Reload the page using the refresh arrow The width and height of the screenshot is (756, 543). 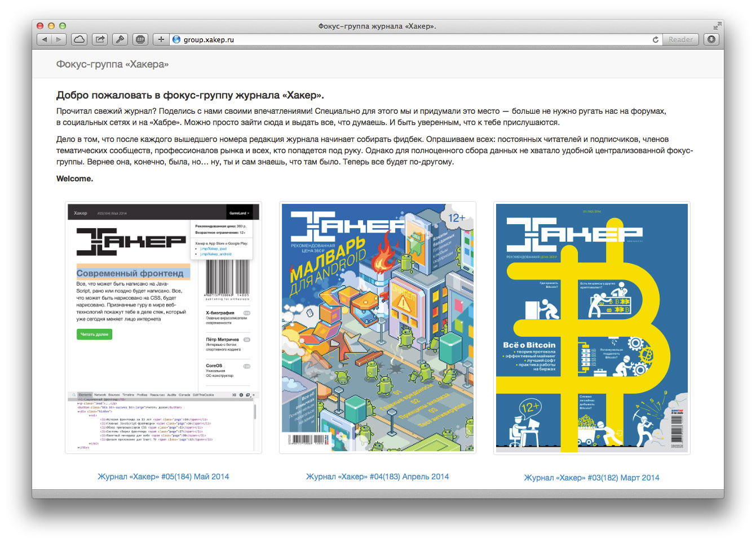point(656,39)
